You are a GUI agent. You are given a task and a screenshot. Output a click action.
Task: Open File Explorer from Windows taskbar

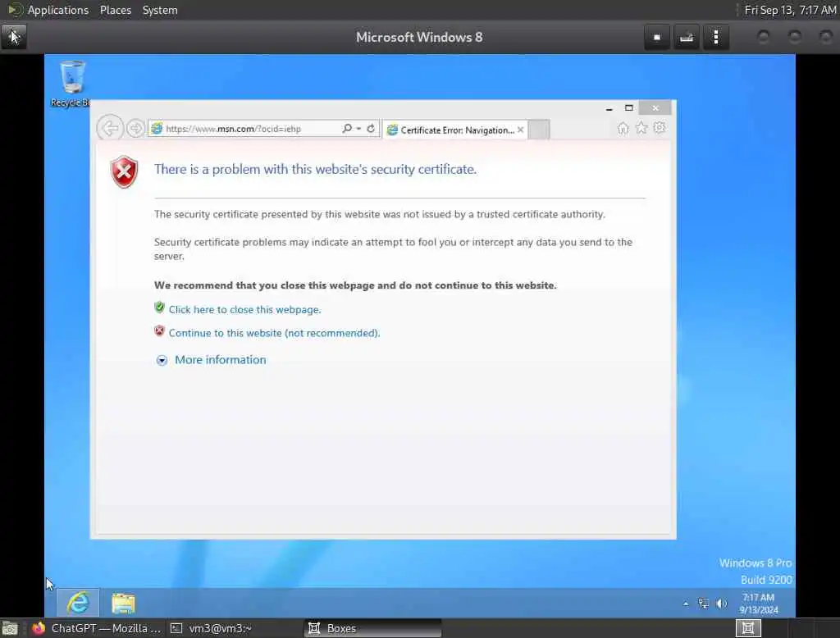point(123,604)
